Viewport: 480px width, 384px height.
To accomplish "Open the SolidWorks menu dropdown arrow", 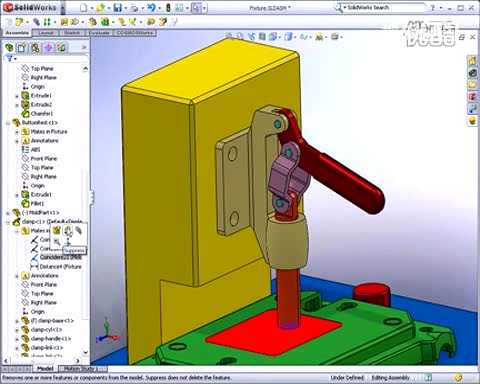I will tap(63, 8).
